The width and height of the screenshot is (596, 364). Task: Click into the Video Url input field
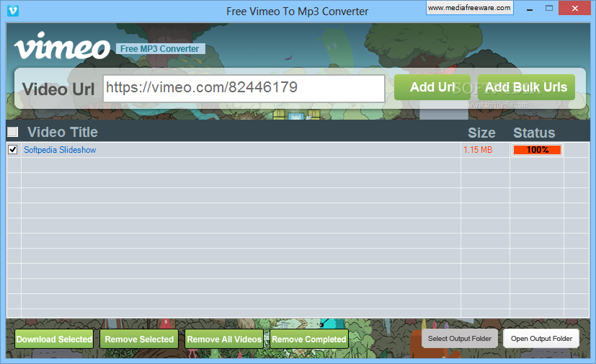point(244,89)
